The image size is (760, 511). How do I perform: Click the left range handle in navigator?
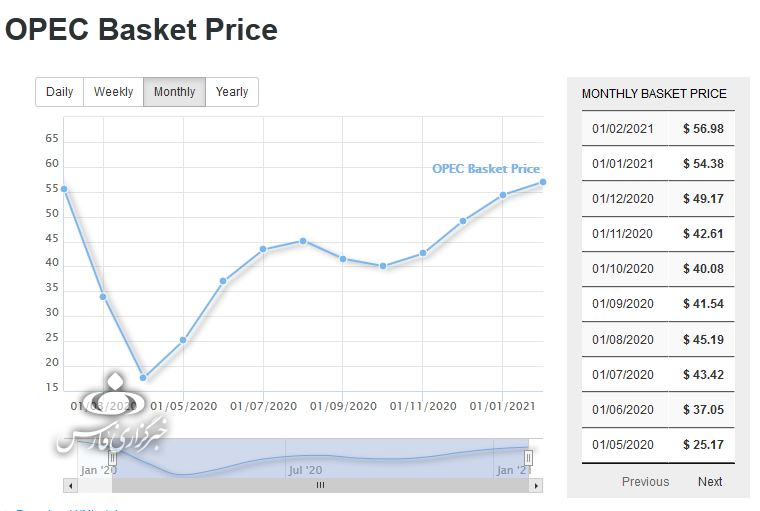pos(112,457)
